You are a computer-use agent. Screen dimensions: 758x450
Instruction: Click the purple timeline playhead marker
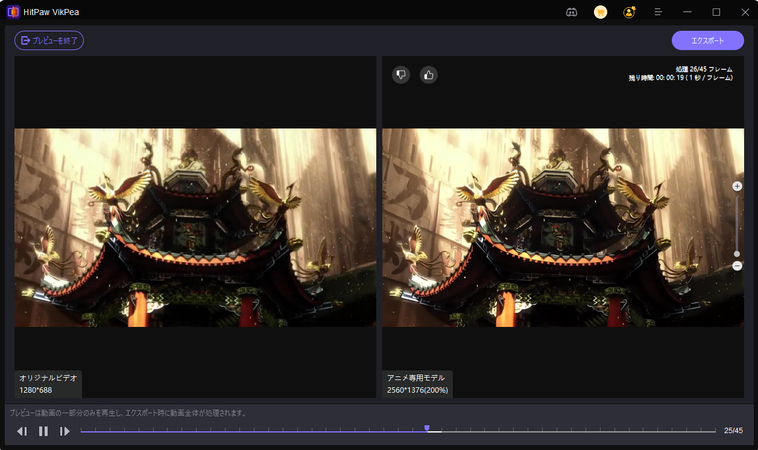coord(427,428)
